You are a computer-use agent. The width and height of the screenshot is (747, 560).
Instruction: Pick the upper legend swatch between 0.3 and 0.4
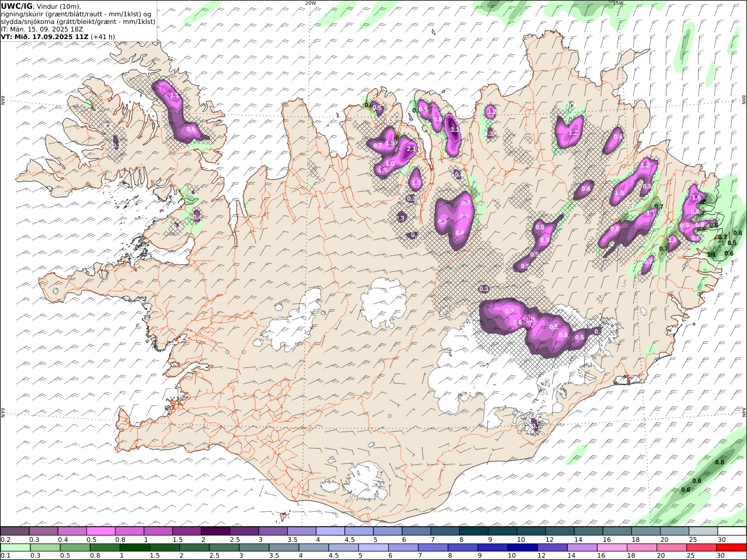pos(43,531)
